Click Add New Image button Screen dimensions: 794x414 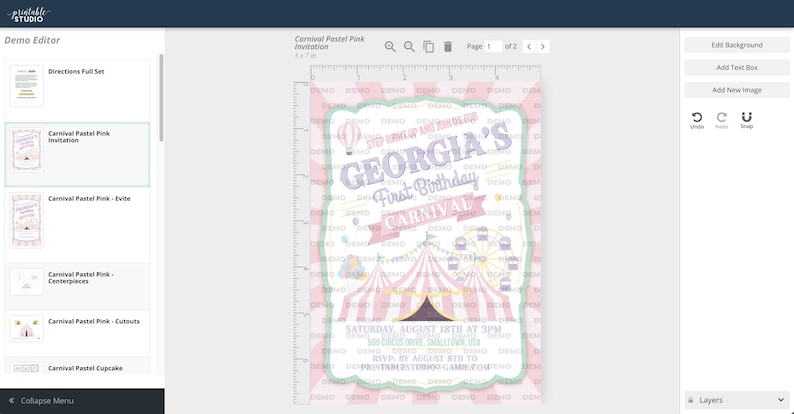tap(737, 90)
